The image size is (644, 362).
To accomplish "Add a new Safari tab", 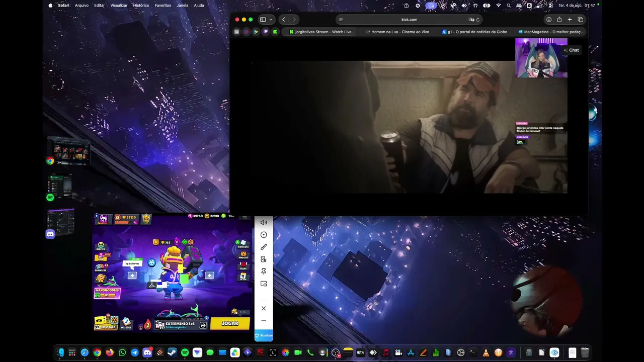I will click(570, 20).
